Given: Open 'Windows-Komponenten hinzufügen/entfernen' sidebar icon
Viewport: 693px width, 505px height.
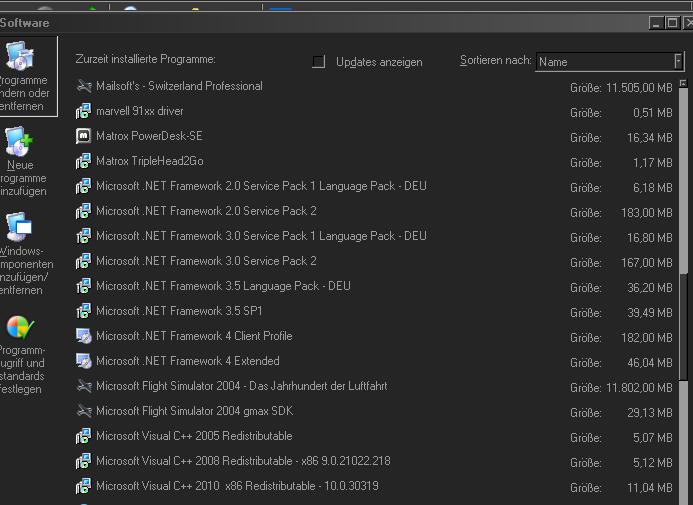Looking at the screenshot, I should click(19, 227).
